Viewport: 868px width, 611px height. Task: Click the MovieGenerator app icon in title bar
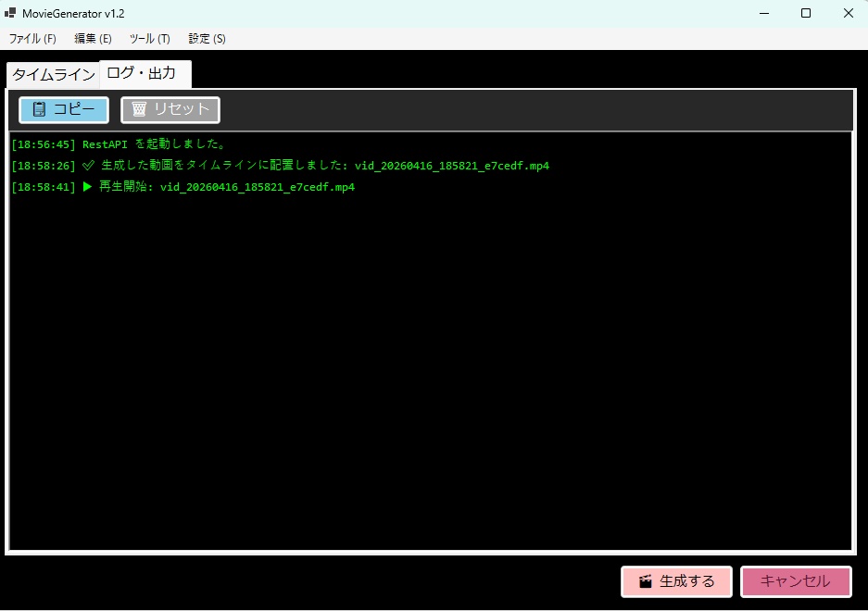10,13
